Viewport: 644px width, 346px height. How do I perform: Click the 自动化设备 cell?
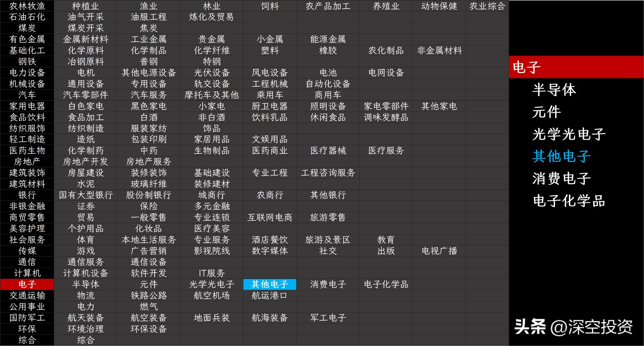click(328, 84)
